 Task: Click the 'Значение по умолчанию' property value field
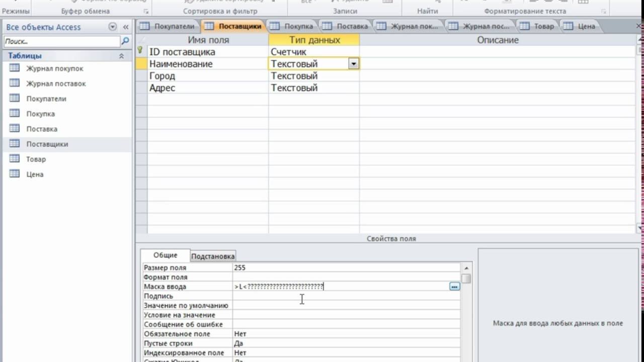[x=346, y=306]
